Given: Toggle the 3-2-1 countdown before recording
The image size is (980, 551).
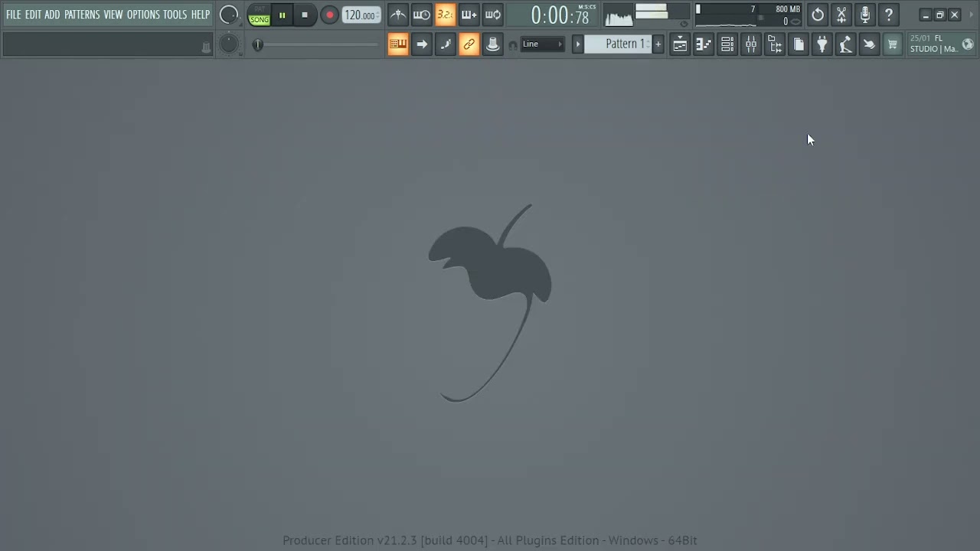Looking at the screenshot, I should [x=446, y=15].
